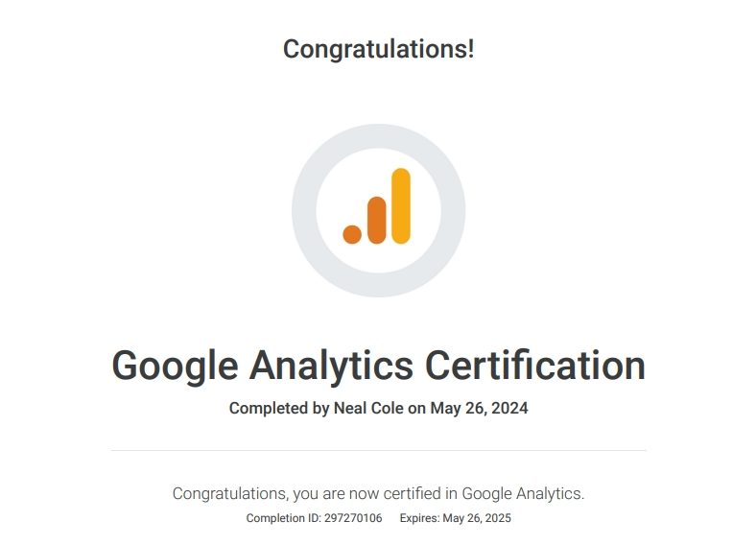
Task: Click the medium orange bar in the logo
Action: coord(376,220)
